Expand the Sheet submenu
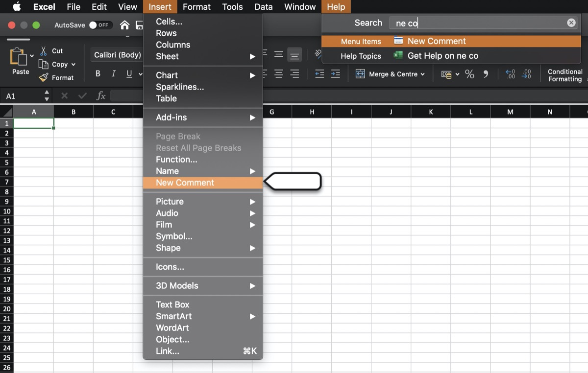The image size is (588, 373). coord(252,56)
